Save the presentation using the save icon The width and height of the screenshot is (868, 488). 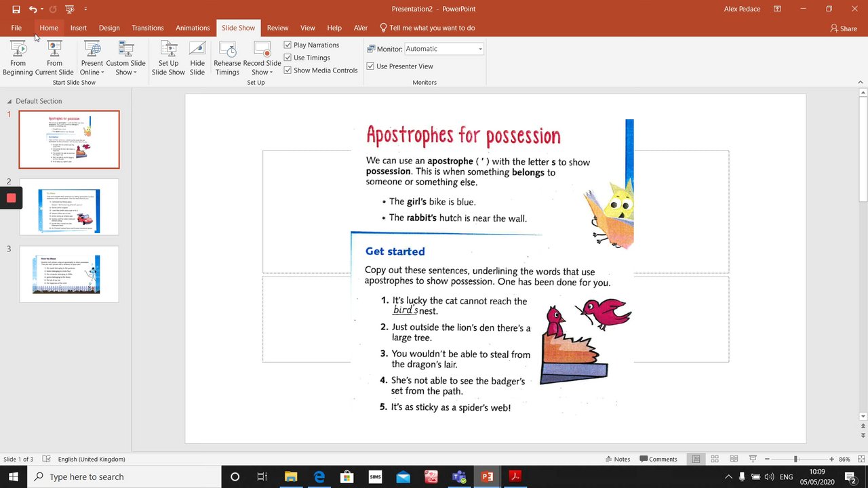point(16,9)
